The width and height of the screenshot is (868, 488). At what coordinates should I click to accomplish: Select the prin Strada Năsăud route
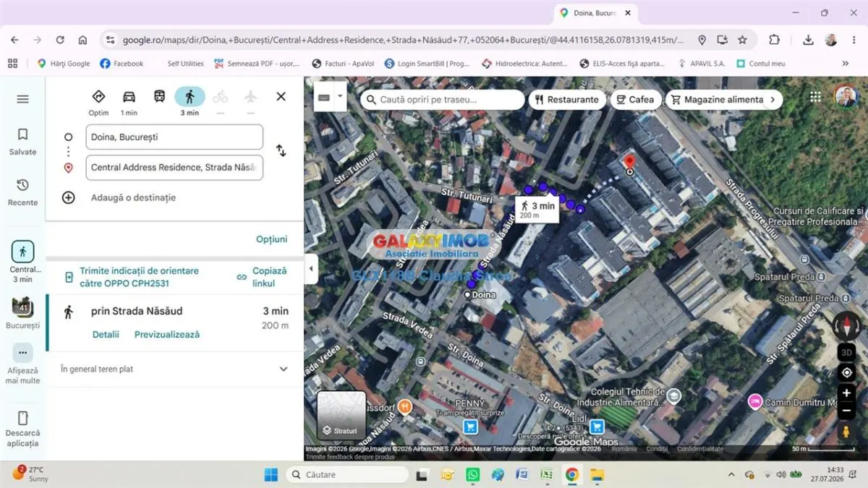point(174,322)
